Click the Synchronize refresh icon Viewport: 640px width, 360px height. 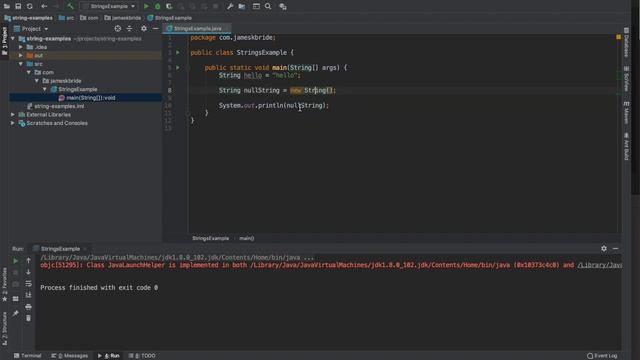[x=29, y=6]
